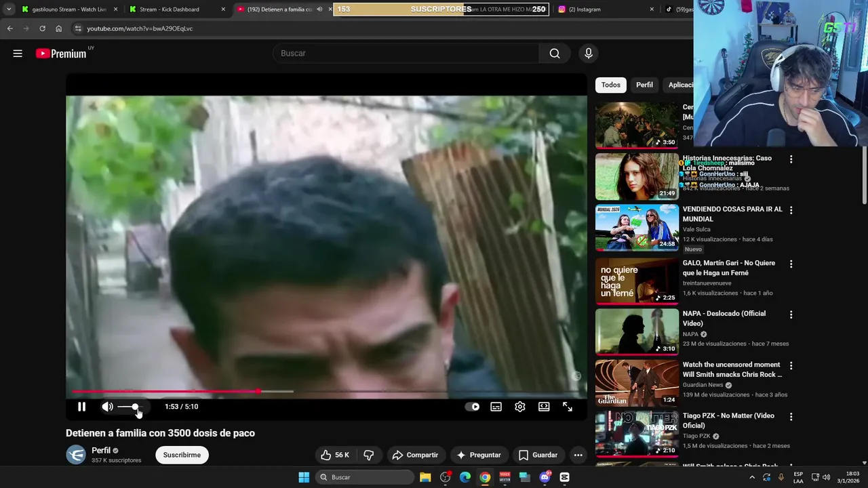Image resolution: width=868 pixels, height=488 pixels.
Task: Open Tiago PZK - No Matter thumbnail
Action: [637, 434]
